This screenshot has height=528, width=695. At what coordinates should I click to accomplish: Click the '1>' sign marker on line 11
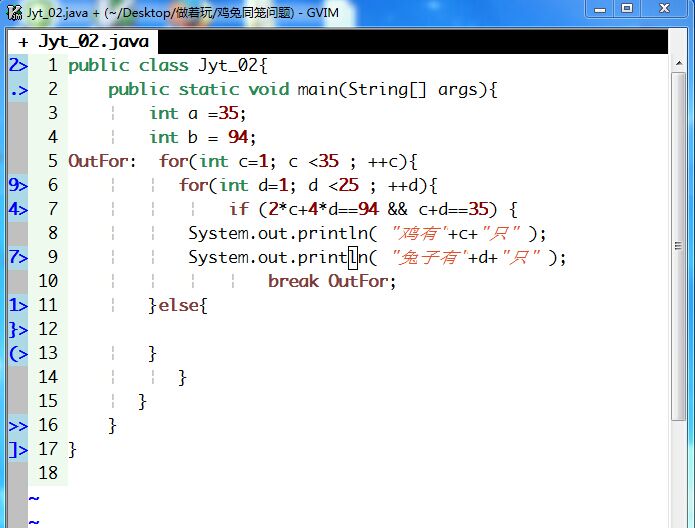18,305
